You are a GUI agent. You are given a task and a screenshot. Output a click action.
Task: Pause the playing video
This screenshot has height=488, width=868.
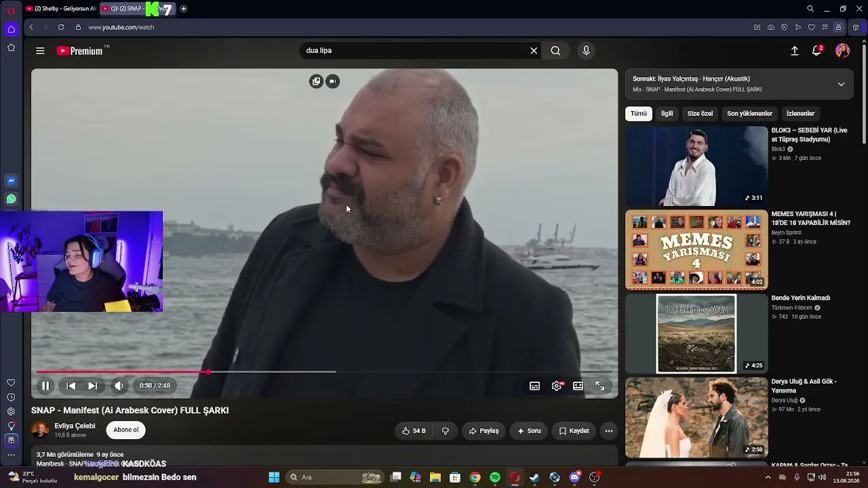tap(45, 386)
